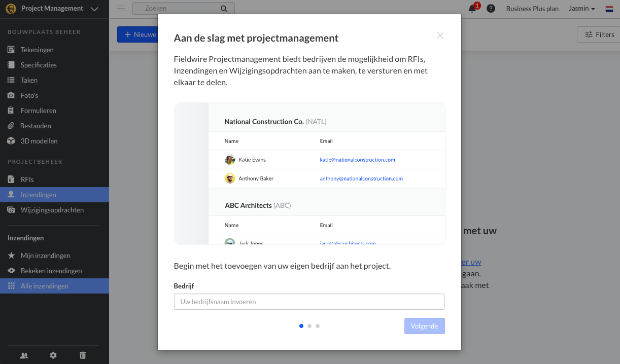
Task: Click the Tekeningen drawing icon
Action: point(11,50)
